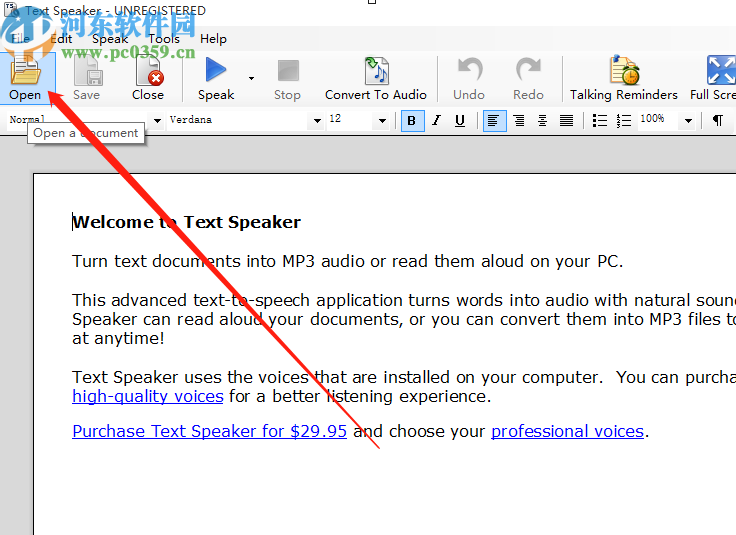Viewport: 736px width, 535px height.
Task: Open the 100% zoom dropdown
Action: pos(688,121)
